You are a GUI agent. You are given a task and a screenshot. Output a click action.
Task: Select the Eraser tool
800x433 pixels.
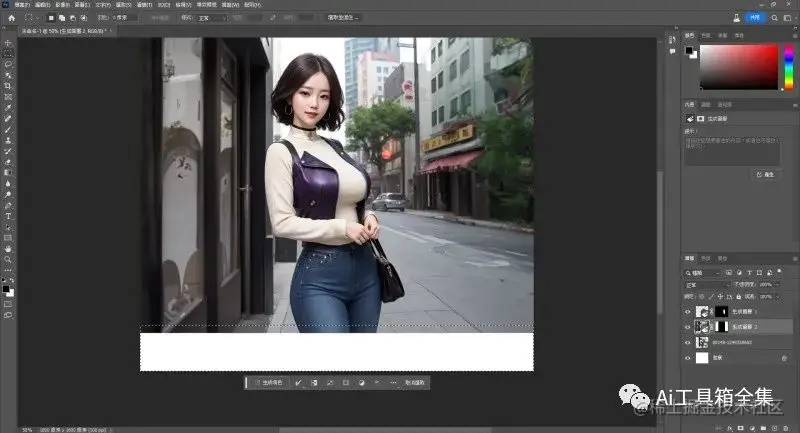(8, 162)
